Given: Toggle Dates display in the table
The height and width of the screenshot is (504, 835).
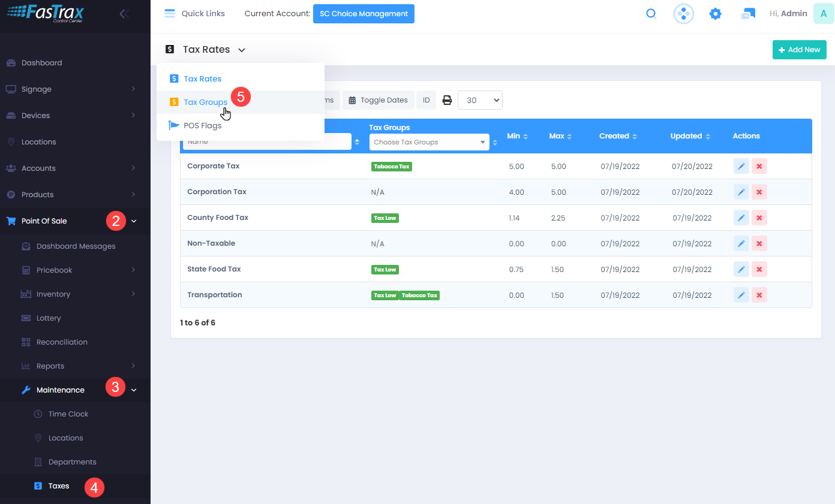Looking at the screenshot, I should pos(378,100).
